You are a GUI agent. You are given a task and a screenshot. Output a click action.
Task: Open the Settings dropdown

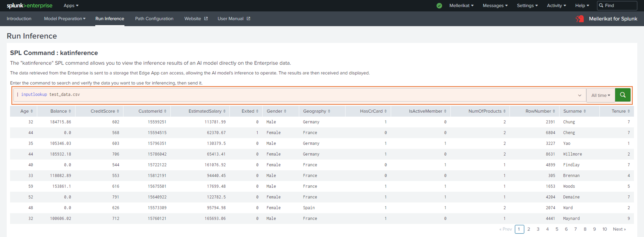tap(527, 6)
